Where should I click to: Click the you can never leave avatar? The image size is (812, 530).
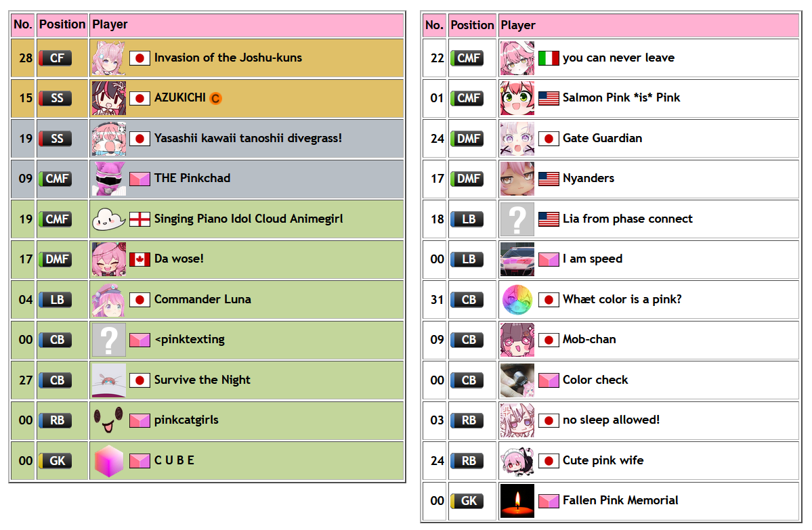pyautogui.click(x=517, y=58)
